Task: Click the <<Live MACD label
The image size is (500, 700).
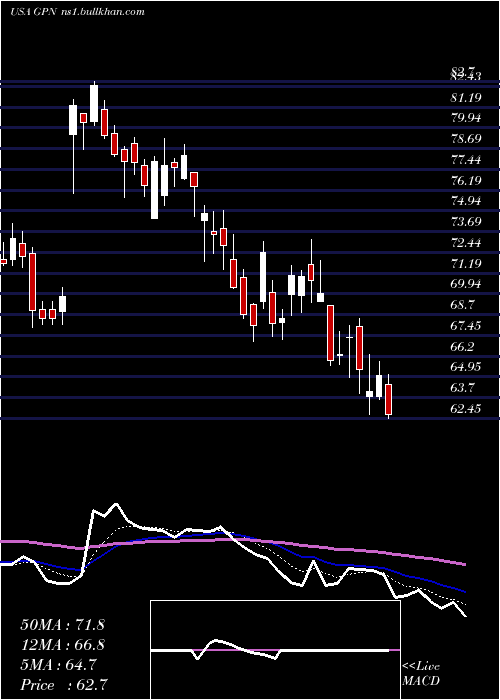Action: tap(421, 674)
